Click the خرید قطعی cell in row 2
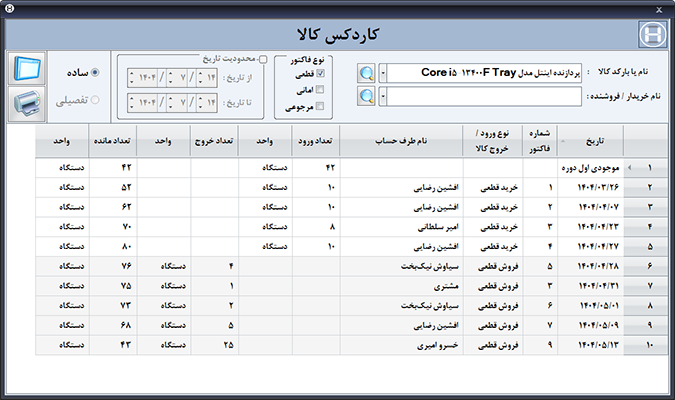 tap(493, 187)
